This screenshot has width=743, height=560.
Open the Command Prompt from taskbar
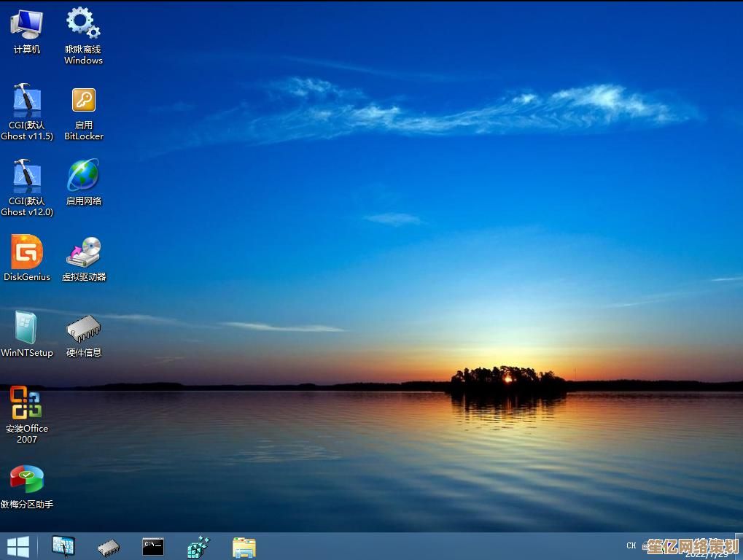153,546
